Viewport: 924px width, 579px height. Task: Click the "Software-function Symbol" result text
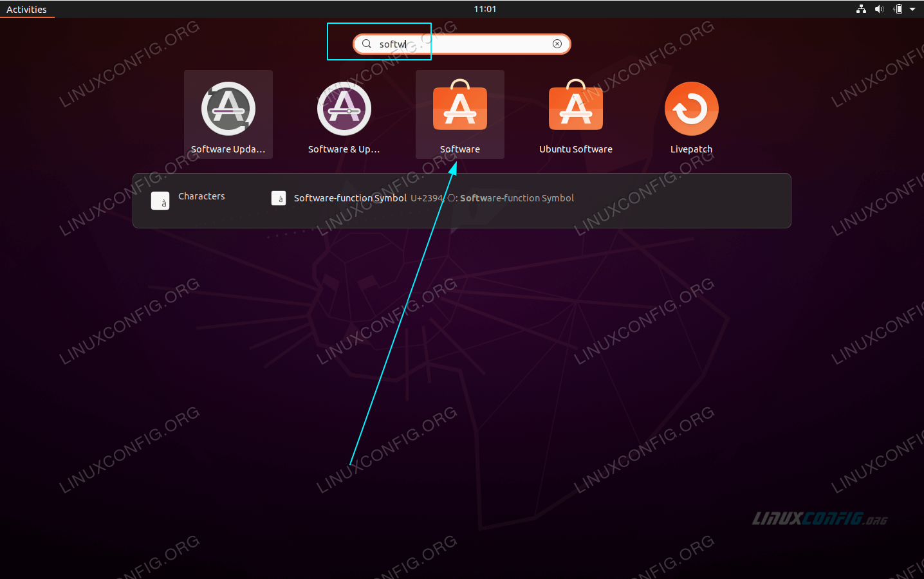click(x=350, y=198)
